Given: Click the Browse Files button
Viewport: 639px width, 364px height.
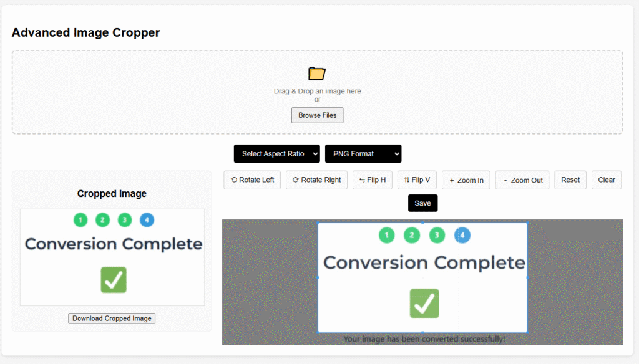Looking at the screenshot, I should pyautogui.click(x=317, y=115).
